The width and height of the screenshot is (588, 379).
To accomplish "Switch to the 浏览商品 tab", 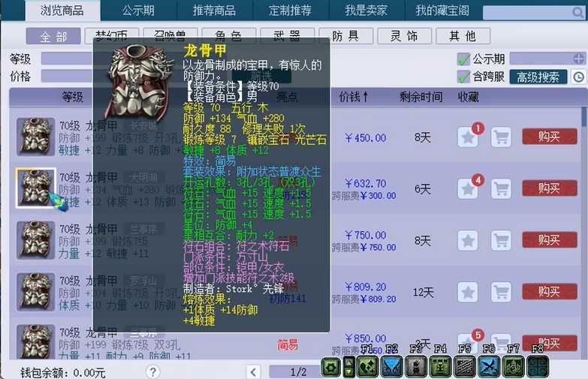I will point(62,10).
